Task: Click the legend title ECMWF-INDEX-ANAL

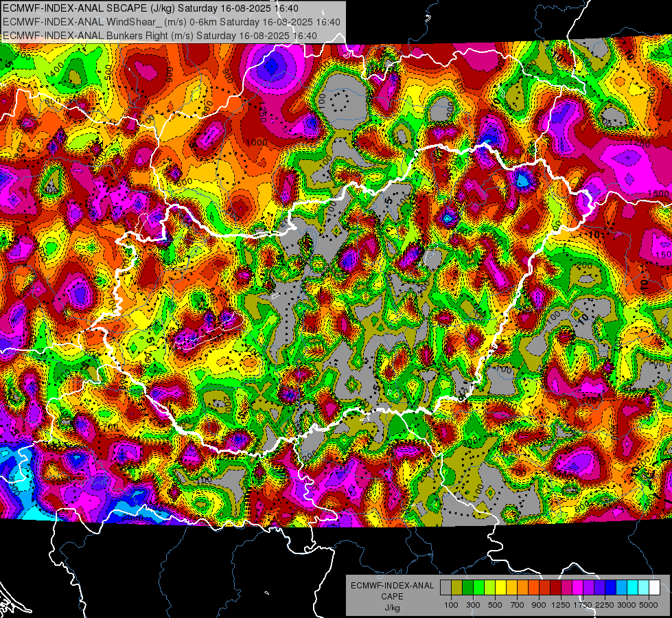Action: click(392, 586)
